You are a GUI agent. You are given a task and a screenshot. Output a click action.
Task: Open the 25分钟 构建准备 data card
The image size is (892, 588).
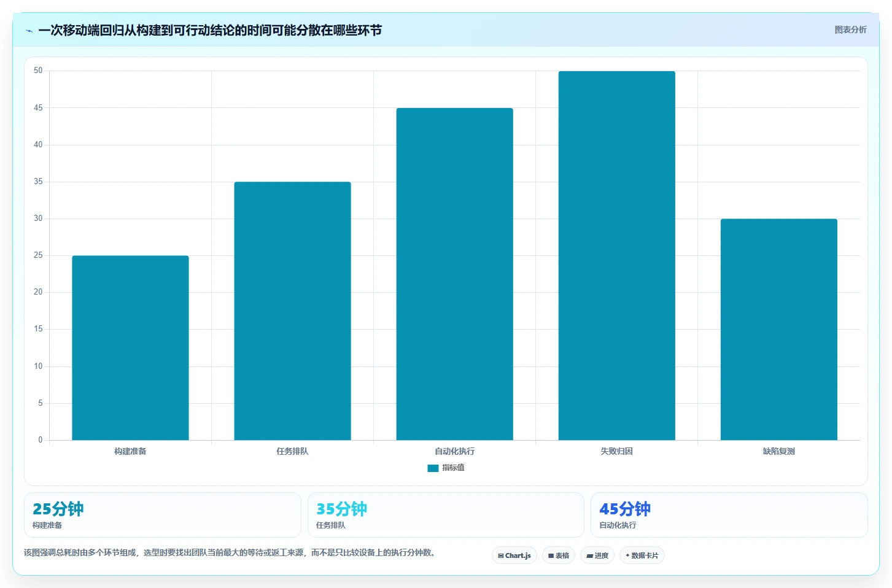(163, 515)
